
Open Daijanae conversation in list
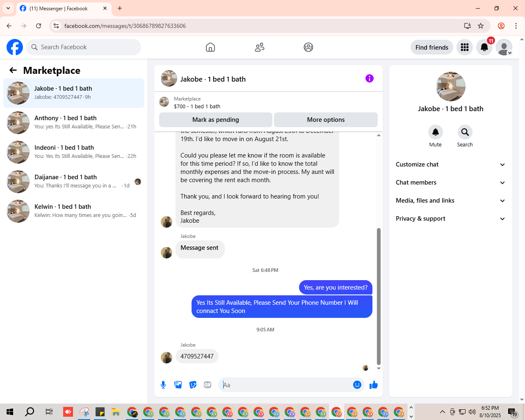(x=74, y=182)
